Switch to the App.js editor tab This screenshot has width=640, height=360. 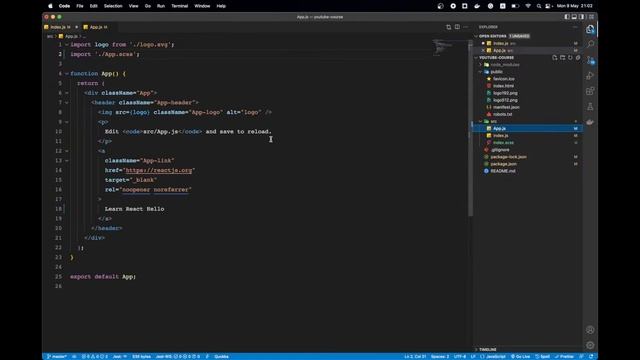pos(98,27)
